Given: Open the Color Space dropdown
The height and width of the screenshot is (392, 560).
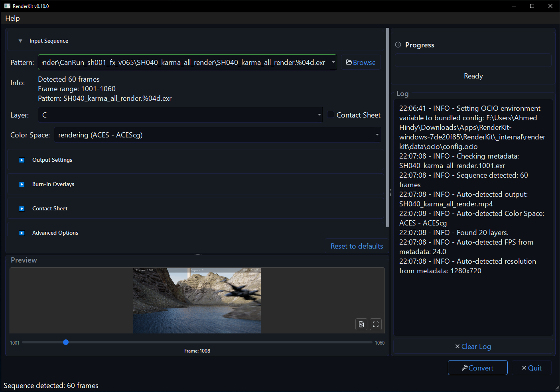Looking at the screenshot, I should point(217,135).
